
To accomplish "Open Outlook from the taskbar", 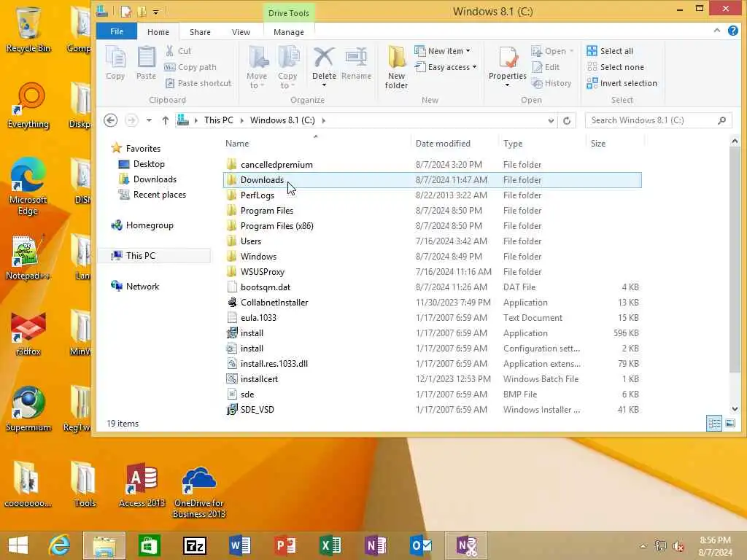I will (x=421, y=545).
